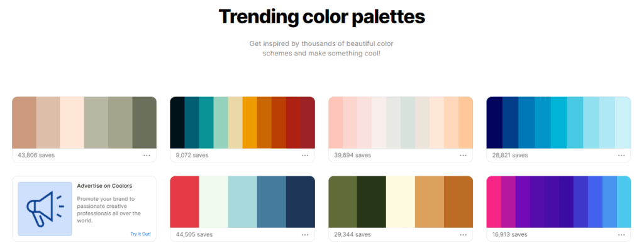Open more options for the 43,806 saves palette
644x250 pixels.
147,156
